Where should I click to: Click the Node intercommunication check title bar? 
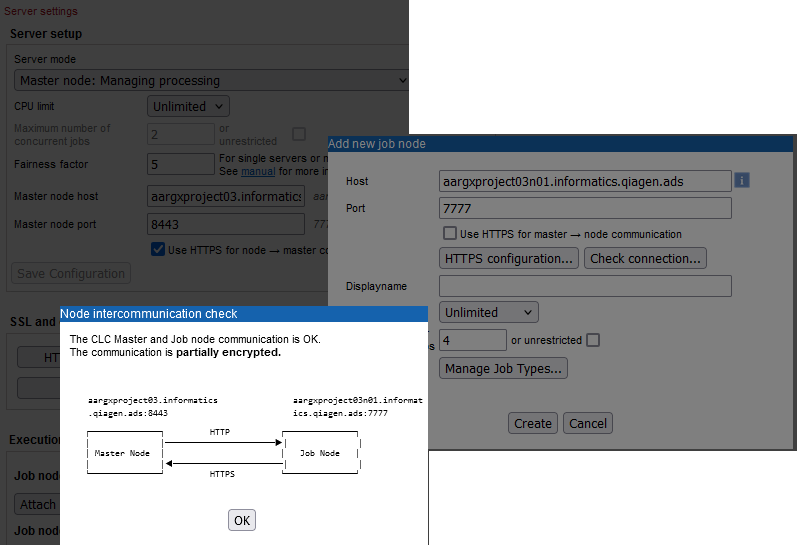tap(244, 314)
